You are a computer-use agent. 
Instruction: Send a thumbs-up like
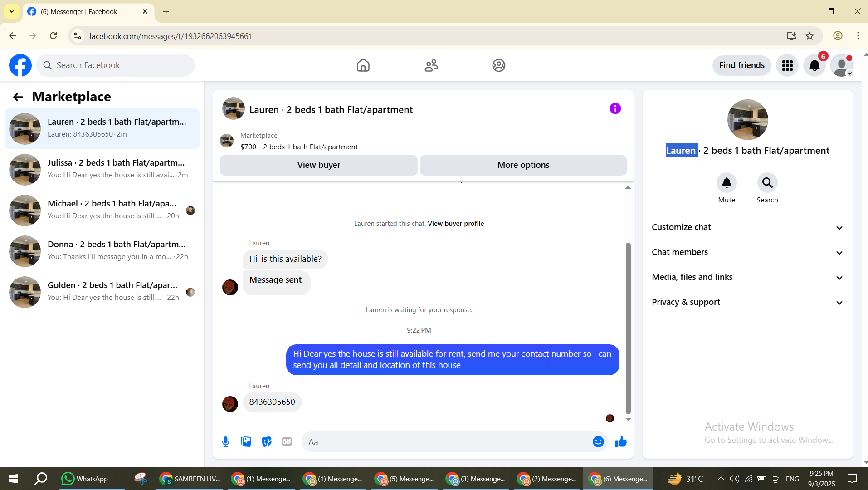click(x=621, y=442)
